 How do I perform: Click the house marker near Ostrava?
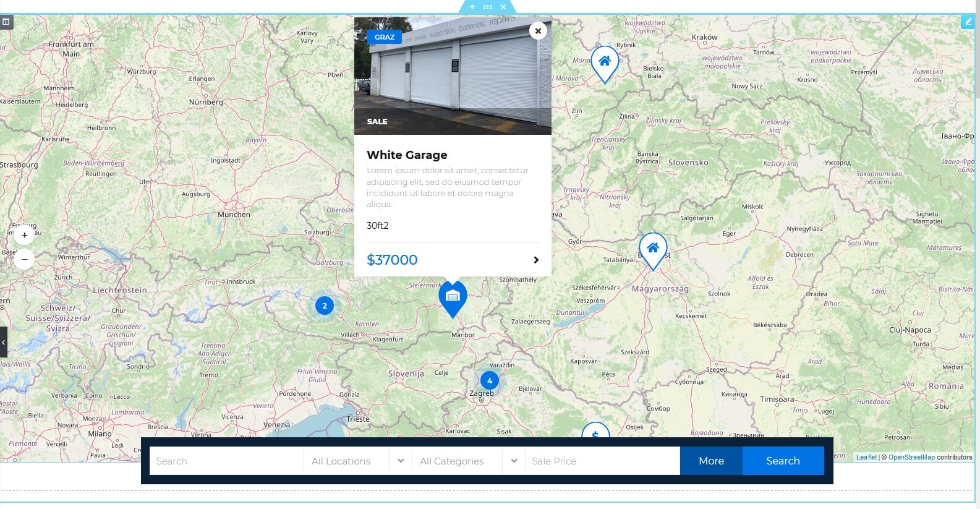(x=605, y=61)
